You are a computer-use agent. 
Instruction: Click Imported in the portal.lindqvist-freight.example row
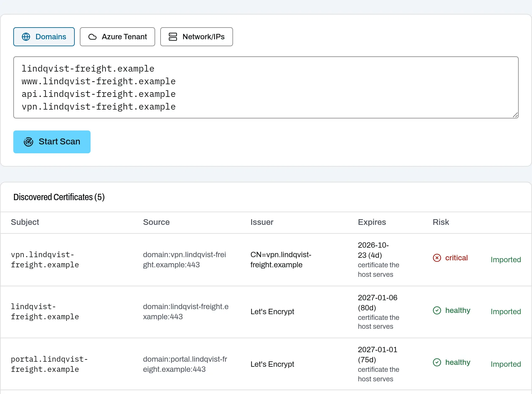[x=506, y=364]
